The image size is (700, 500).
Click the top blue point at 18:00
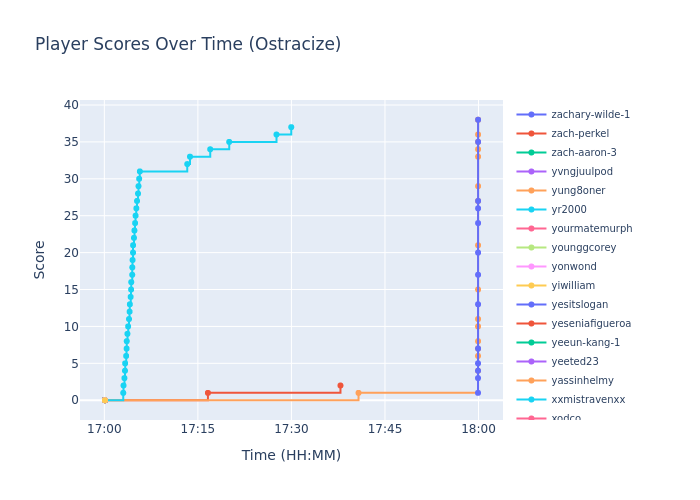point(478,120)
